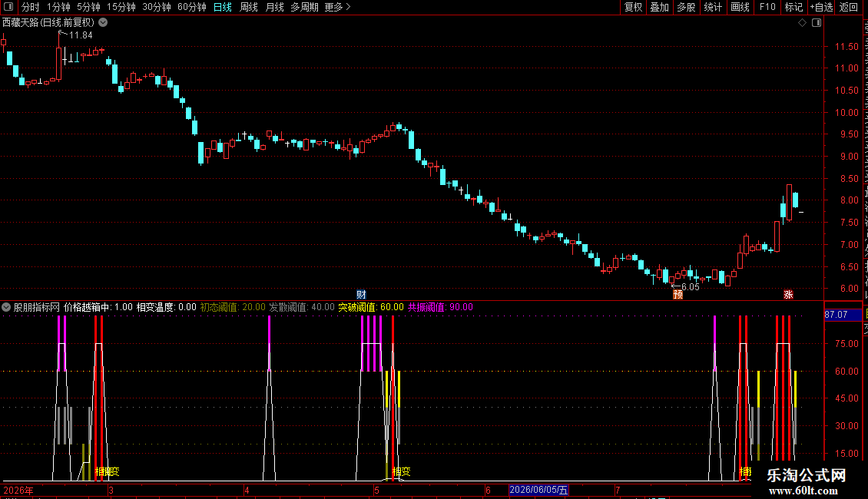The width and height of the screenshot is (868, 499).
Task: Click the 突破阈值: 60.00 label
Action: [x=371, y=307]
